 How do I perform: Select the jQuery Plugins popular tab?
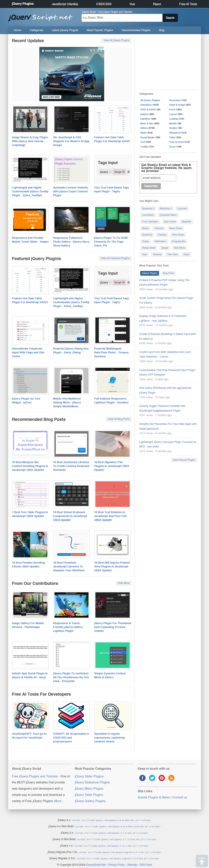click(x=149, y=273)
